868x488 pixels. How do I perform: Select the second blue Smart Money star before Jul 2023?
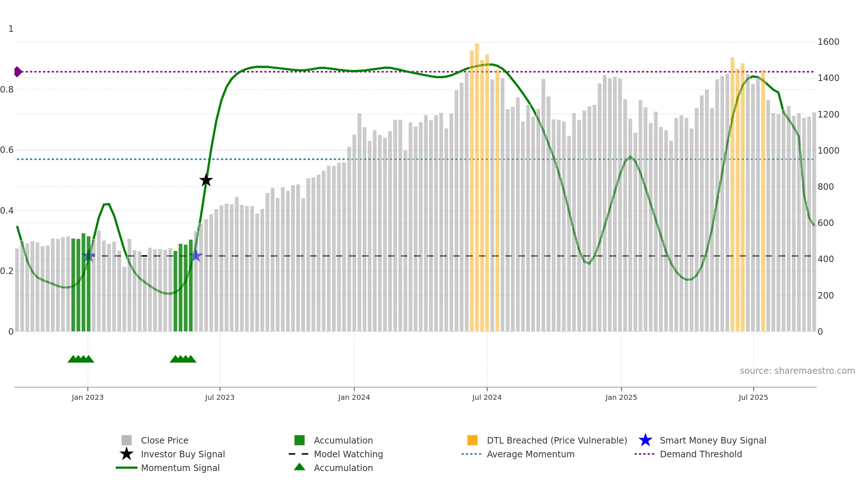pos(196,256)
